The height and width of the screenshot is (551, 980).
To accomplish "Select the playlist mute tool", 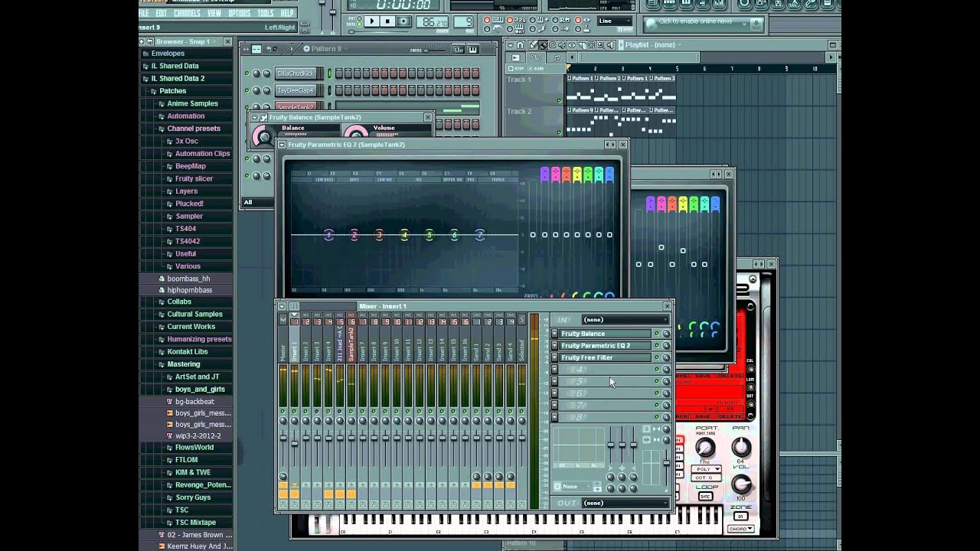I will [562, 45].
